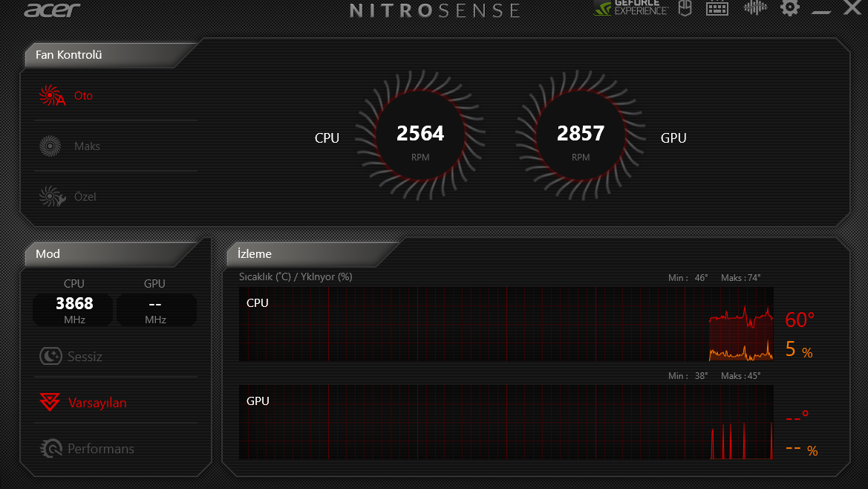Screen dimensions: 868x489
Task: Open GeForce Experience from the top bar
Action: click(x=630, y=7)
